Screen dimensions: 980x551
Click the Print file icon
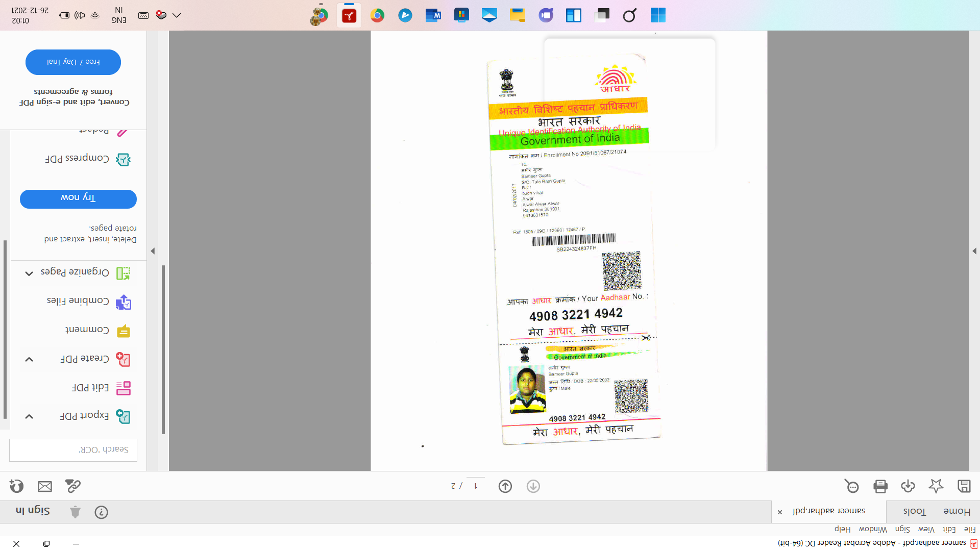880,486
